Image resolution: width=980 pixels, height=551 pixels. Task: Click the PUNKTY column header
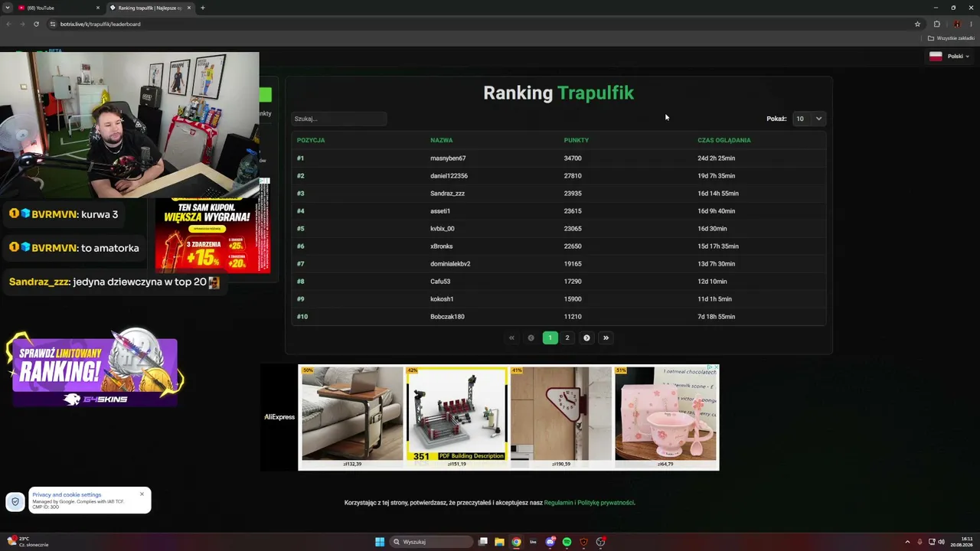(577, 140)
